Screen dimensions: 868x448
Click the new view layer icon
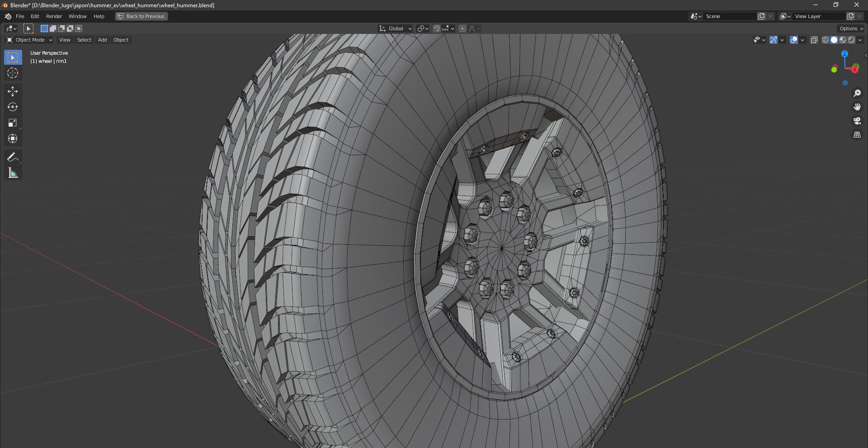(x=850, y=16)
